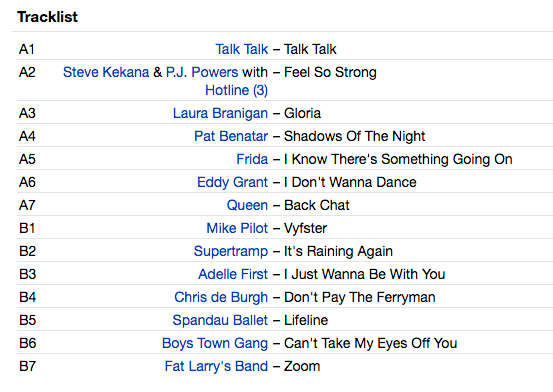Open the Mike Pilot artist link
Viewport: 553px width, 392px height.
[x=237, y=228]
